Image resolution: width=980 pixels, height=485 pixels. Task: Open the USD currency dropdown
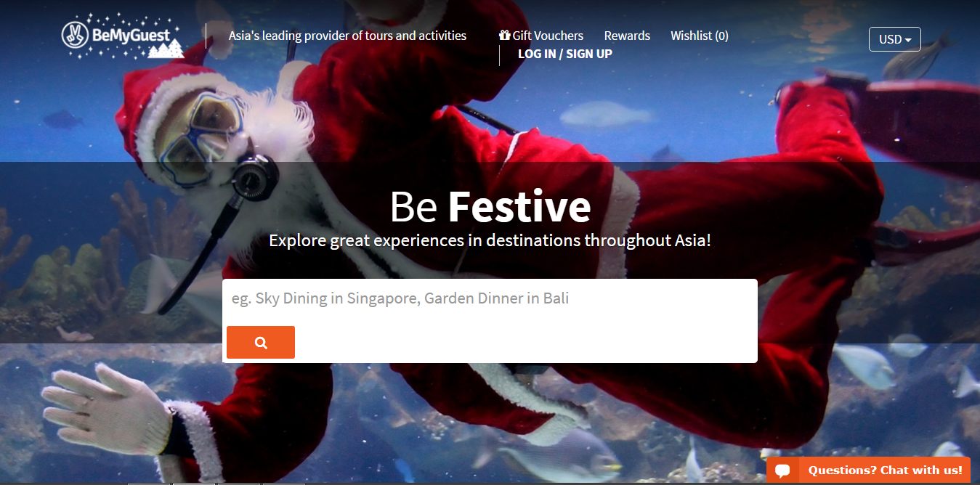(x=895, y=39)
